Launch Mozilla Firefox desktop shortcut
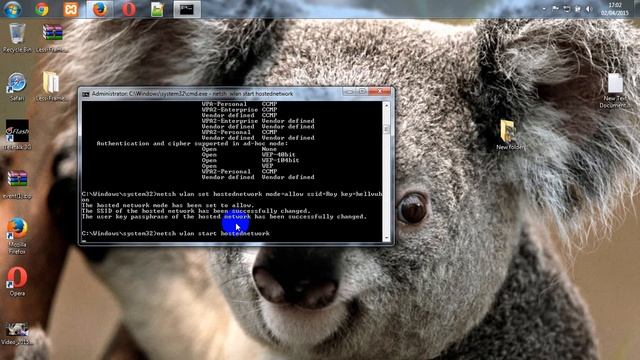The height and width of the screenshot is (360, 640). [x=17, y=236]
